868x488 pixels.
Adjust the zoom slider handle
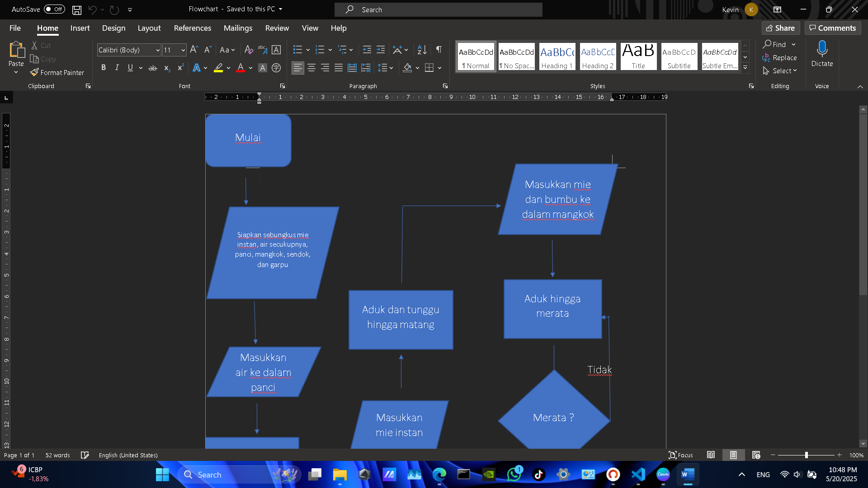[x=806, y=455]
